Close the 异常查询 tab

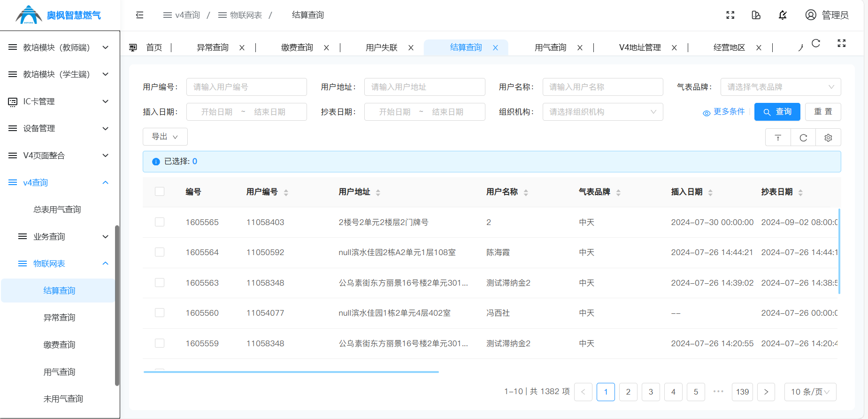(242, 48)
